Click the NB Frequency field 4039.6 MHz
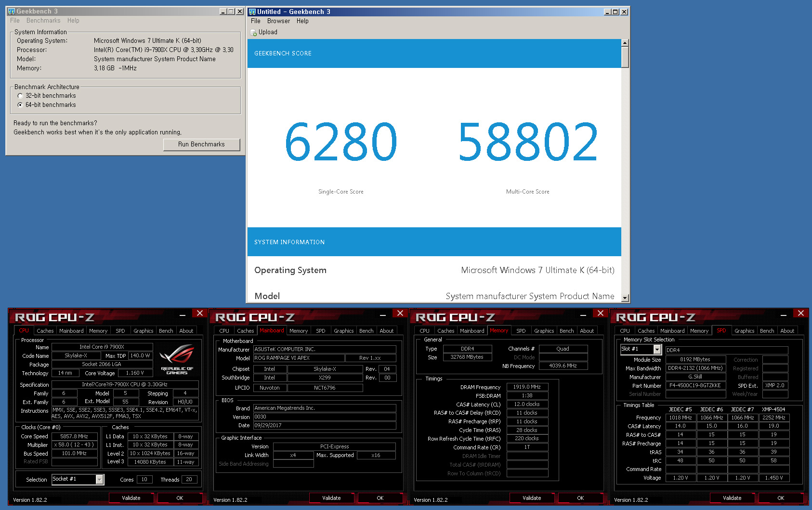The width and height of the screenshot is (812, 510). click(x=563, y=366)
